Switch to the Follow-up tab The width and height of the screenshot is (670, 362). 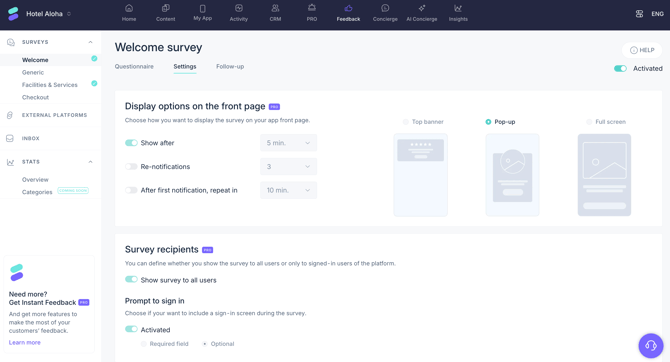[x=230, y=67]
